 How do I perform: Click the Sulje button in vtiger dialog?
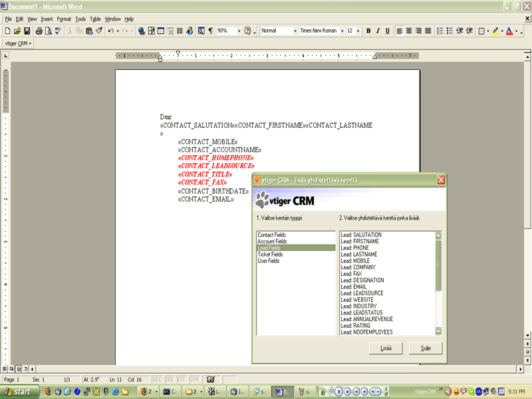coord(426,348)
